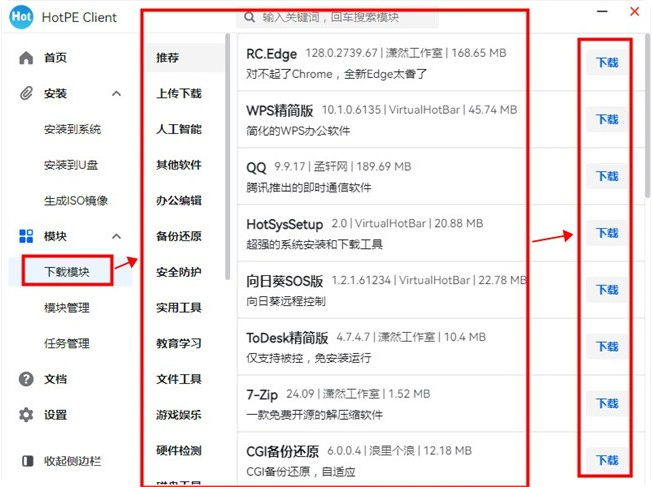
Task: Open 生成ISO镜像 page
Action: [x=76, y=201]
